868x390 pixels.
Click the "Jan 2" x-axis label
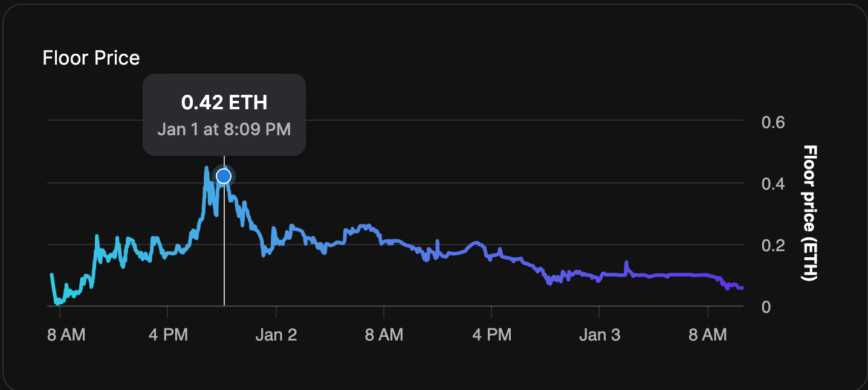[276, 335]
